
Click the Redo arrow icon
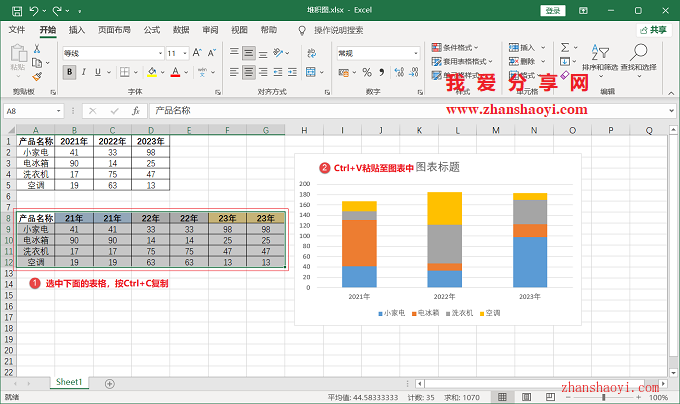click(x=57, y=10)
